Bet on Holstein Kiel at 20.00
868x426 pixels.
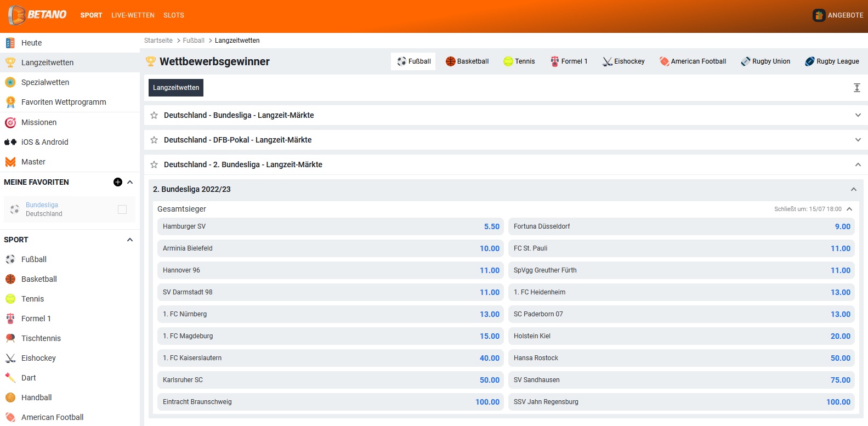[682, 336]
